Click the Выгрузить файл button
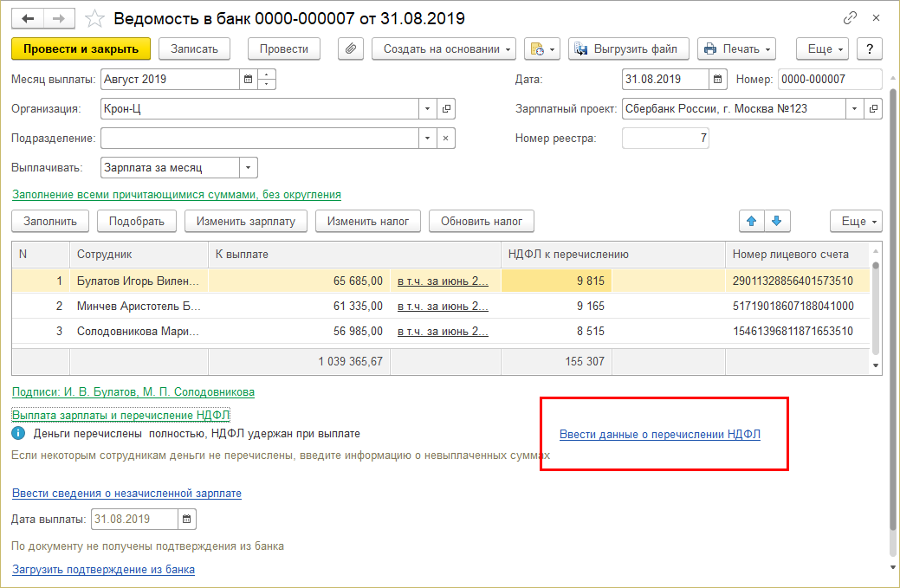The image size is (900, 588). (629, 49)
